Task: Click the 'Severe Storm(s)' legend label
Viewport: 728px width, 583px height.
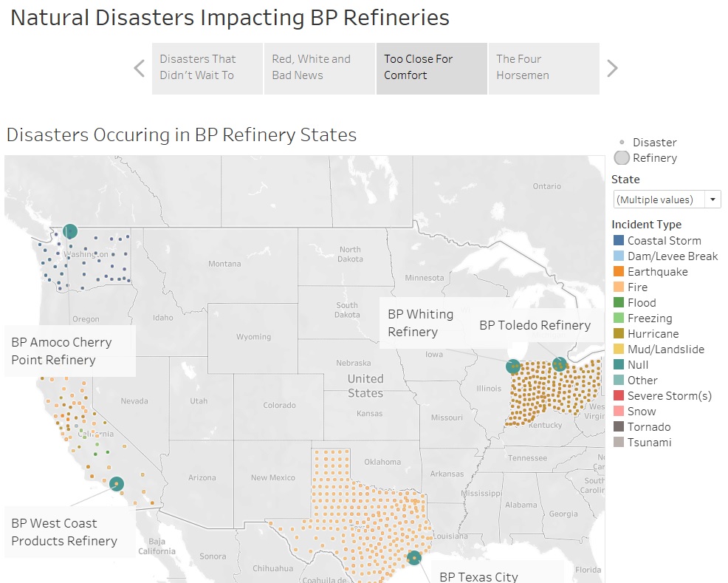Action: [670, 396]
